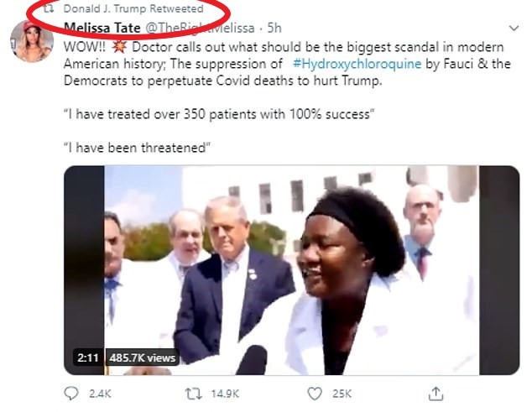Click the 2.4K replies count
532x412 pixels.
(x=99, y=393)
